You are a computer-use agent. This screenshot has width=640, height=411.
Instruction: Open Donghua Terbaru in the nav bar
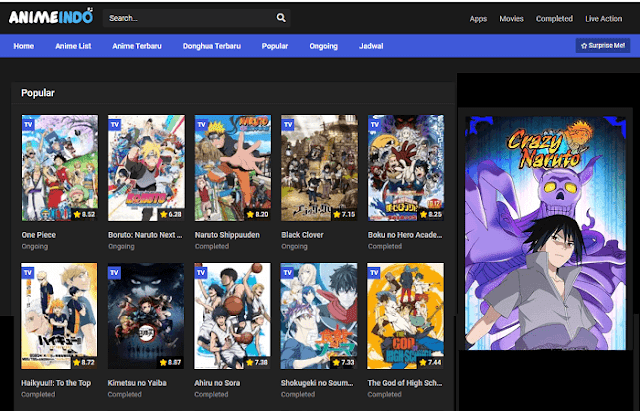[211, 46]
